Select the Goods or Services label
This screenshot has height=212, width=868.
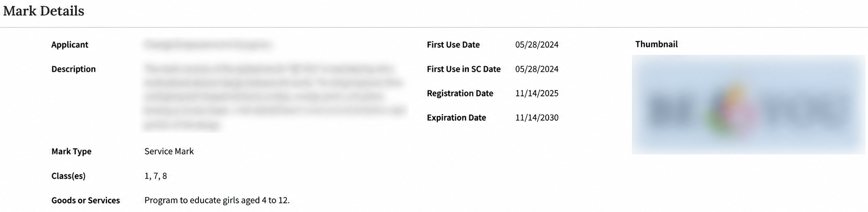pos(86,201)
